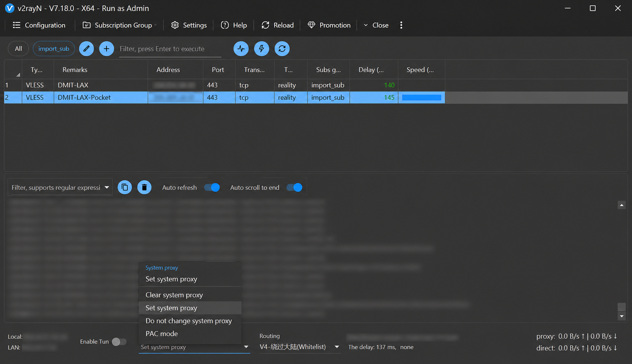Toggle the Auto refresh switch
632x364 pixels.
click(x=212, y=187)
